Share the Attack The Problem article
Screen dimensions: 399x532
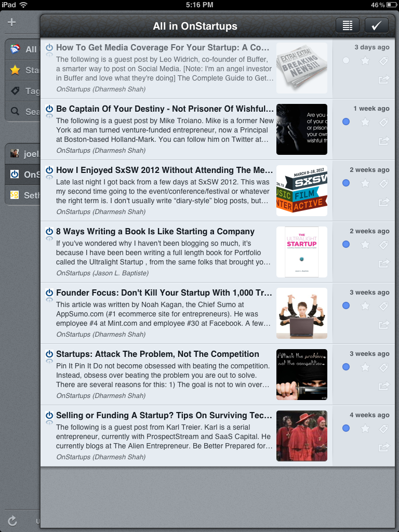[x=384, y=386]
